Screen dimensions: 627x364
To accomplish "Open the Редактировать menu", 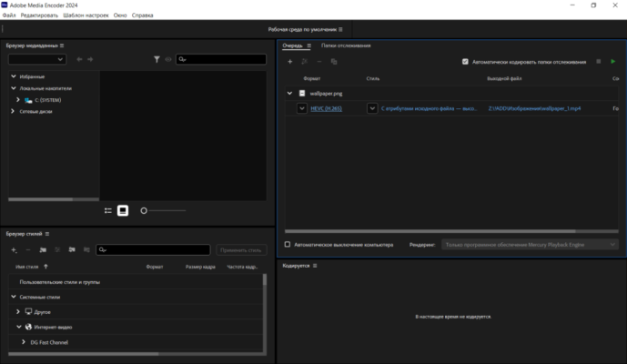I will tap(39, 15).
